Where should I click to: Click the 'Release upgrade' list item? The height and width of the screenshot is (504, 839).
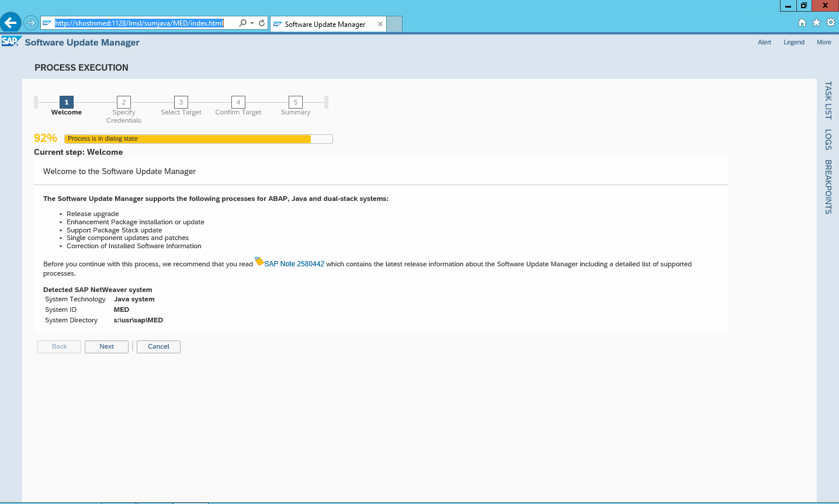(92, 214)
